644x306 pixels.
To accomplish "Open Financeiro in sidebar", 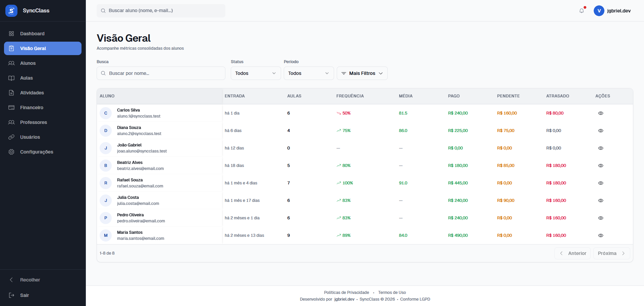I will (43, 107).
